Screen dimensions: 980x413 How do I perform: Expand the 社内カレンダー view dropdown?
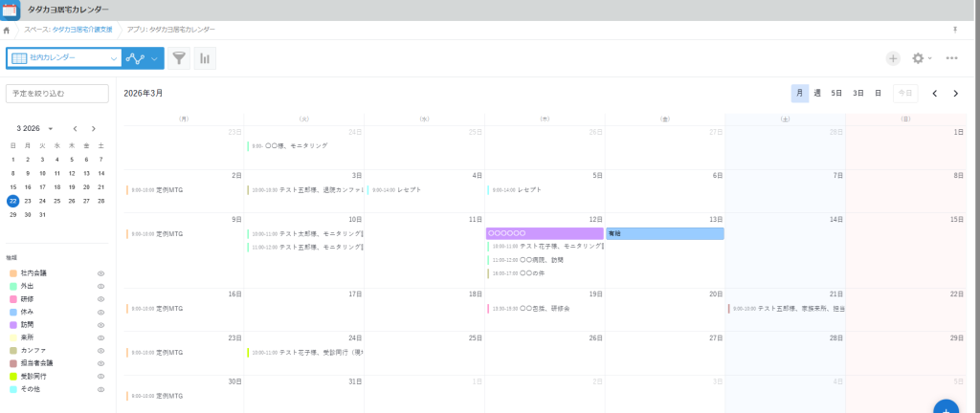[x=114, y=58]
